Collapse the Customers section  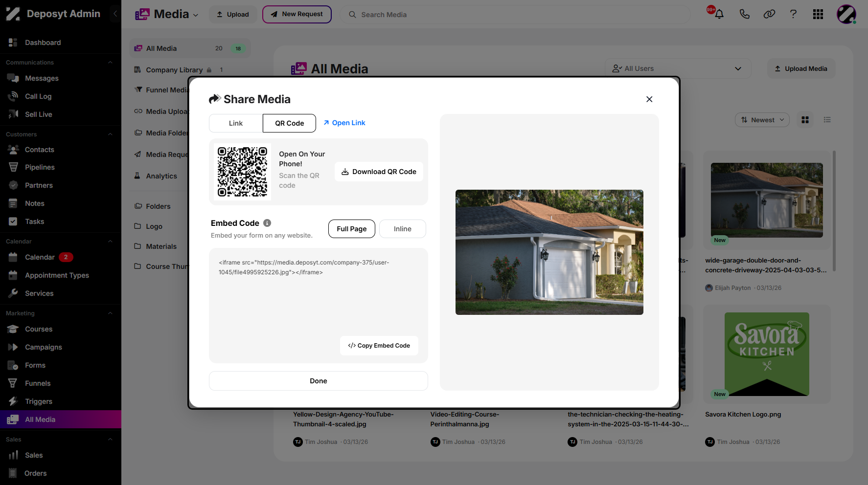pyautogui.click(x=110, y=134)
